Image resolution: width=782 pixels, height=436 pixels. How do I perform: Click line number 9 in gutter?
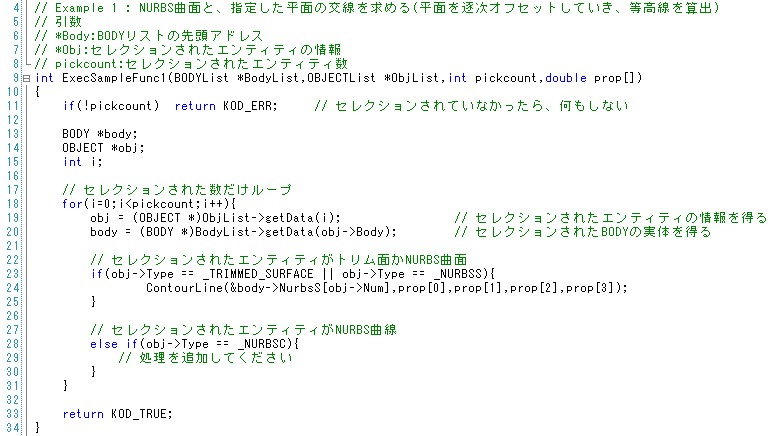(16, 78)
